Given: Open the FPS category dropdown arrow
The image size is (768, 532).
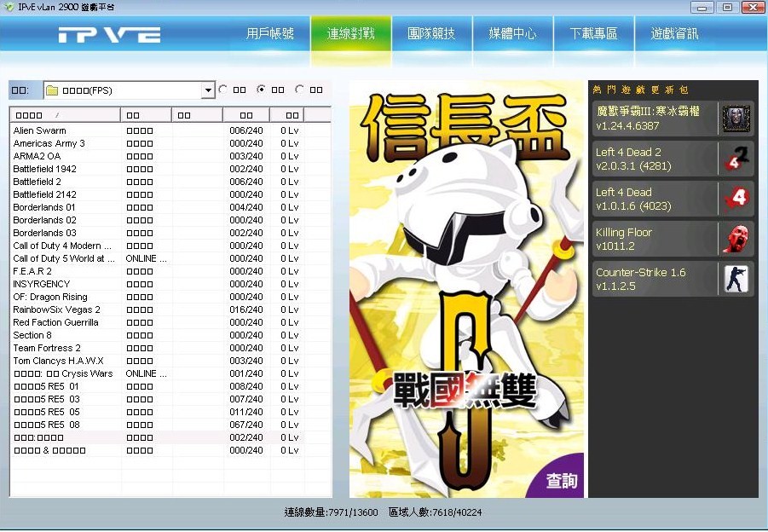Looking at the screenshot, I should [x=208, y=90].
